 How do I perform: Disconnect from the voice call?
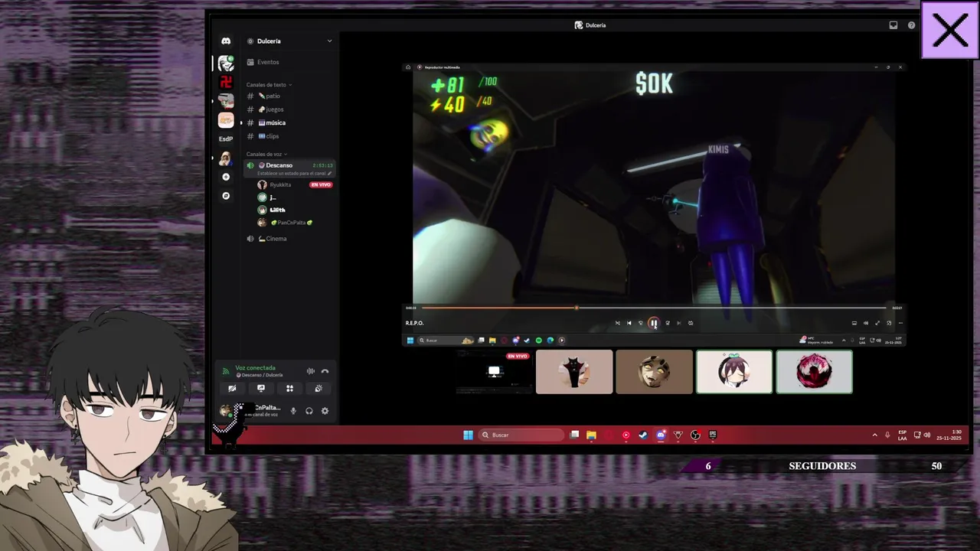coord(325,371)
